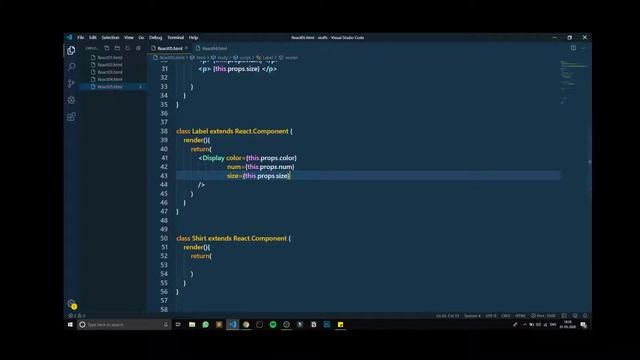Open the File menu

pos(80,38)
